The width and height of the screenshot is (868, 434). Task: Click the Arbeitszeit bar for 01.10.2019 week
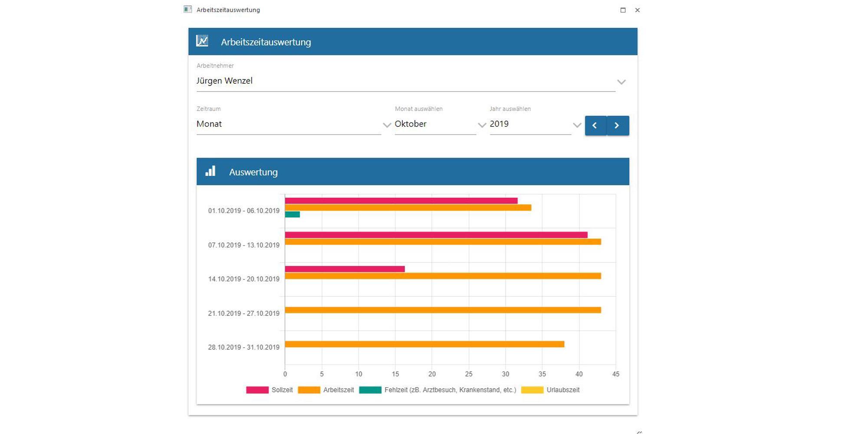coord(408,207)
